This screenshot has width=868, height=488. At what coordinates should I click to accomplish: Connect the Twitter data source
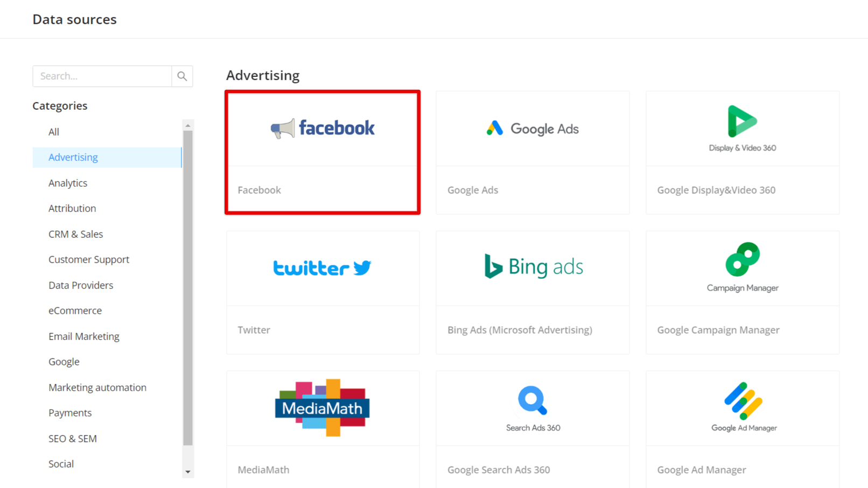(x=322, y=292)
